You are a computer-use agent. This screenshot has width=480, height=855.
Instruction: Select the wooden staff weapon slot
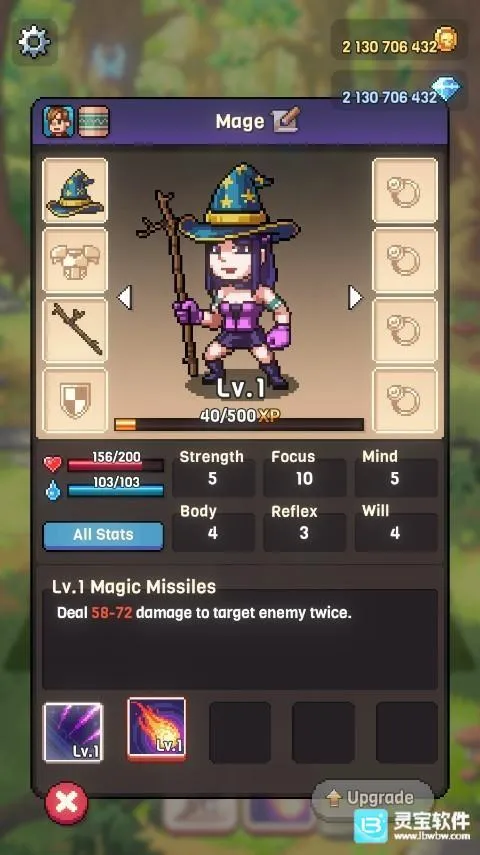pyautogui.click(x=75, y=330)
